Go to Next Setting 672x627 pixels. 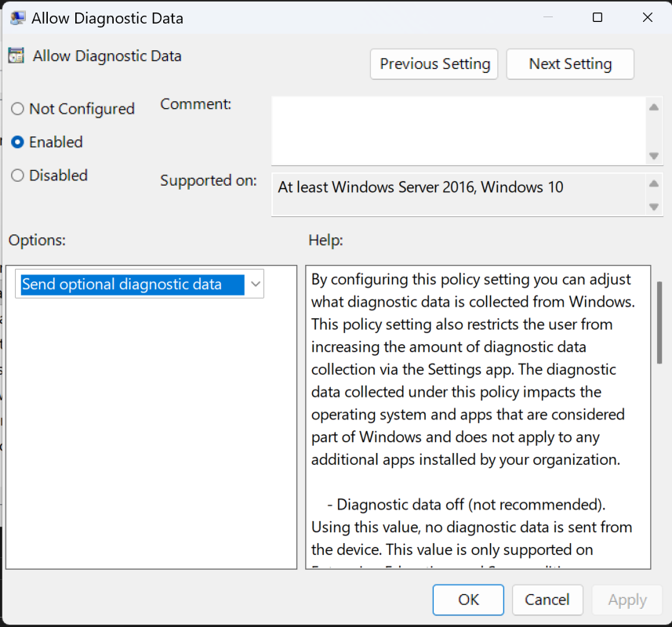(570, 63)
